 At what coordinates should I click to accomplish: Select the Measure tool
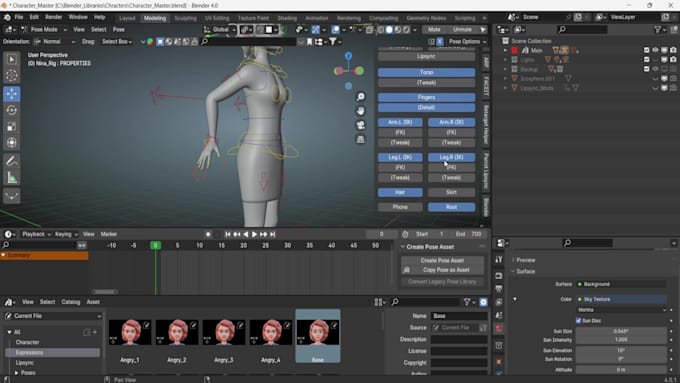coord(12,177)
